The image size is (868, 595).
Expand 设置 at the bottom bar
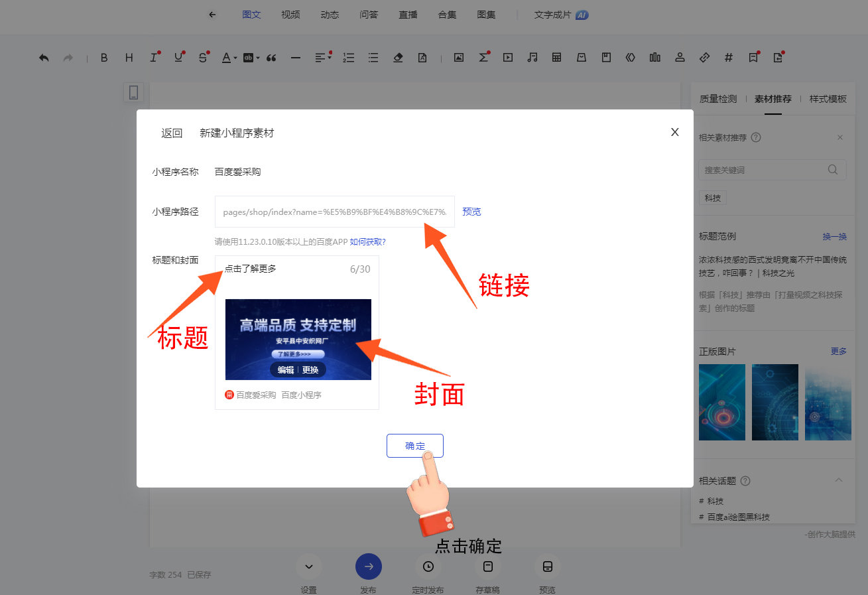[x=308, y=566]
